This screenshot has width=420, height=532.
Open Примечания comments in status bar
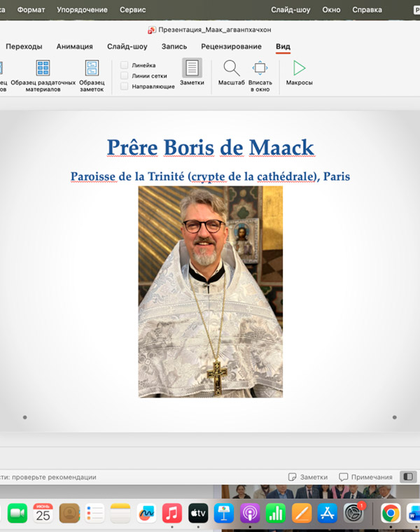(365, 477)
